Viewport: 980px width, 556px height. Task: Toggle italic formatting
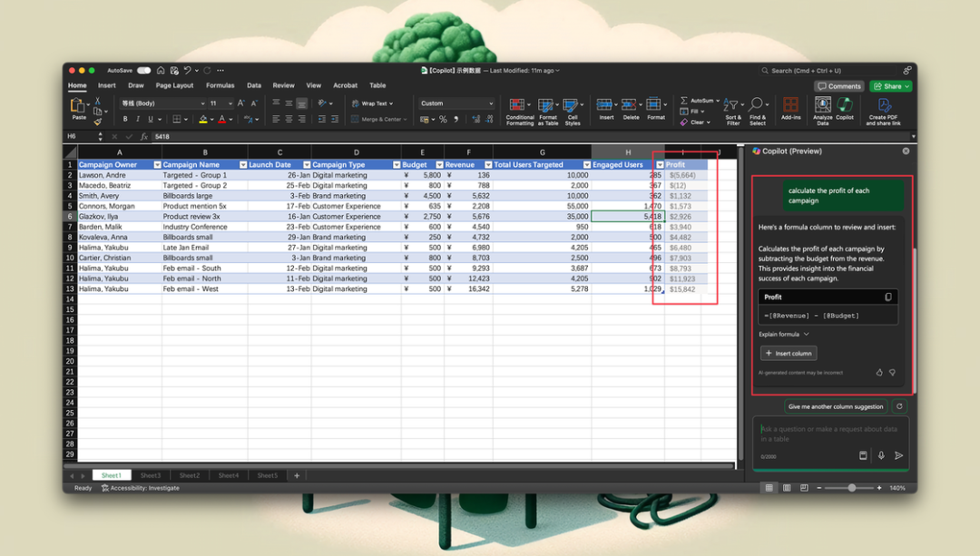(138, 120)
